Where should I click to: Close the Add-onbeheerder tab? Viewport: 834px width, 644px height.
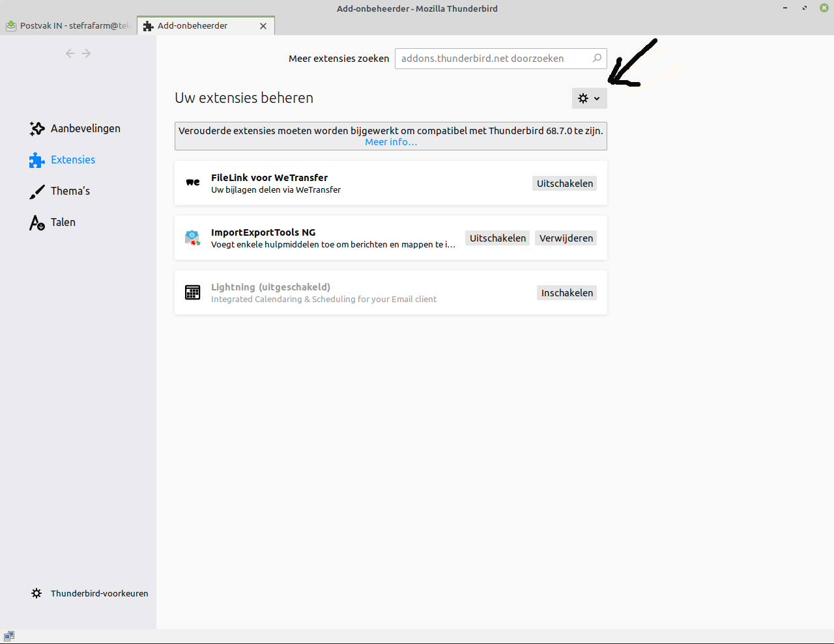[x=263, y=26]
